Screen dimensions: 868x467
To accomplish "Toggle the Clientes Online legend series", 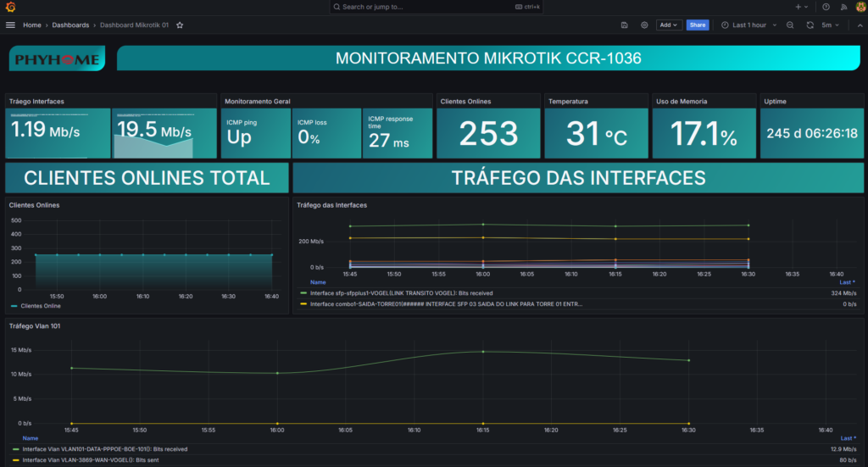I will coord(40,306).
